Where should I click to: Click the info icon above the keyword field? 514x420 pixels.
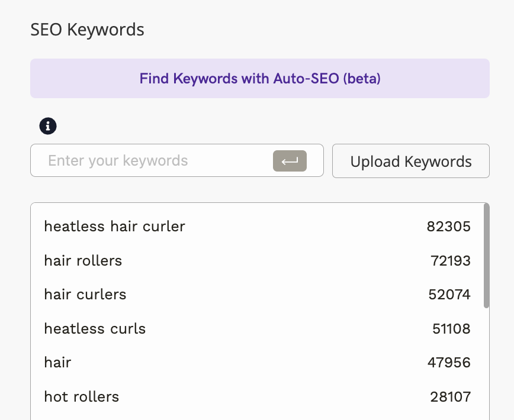[x=48, y=126]
